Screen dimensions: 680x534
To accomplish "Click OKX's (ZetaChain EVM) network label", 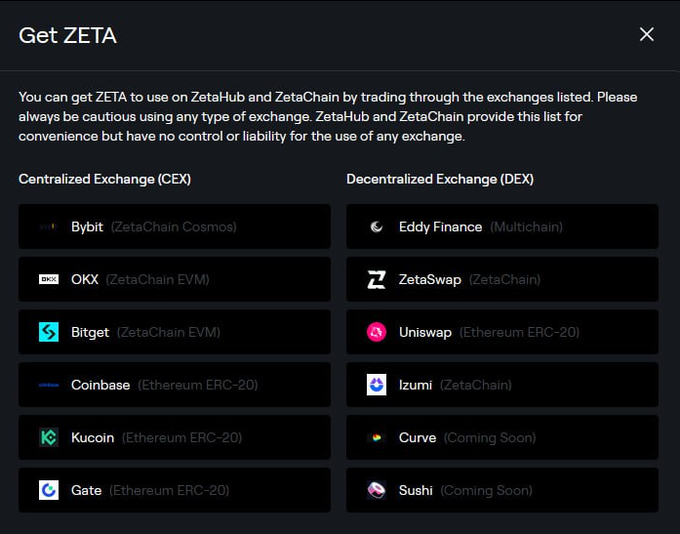I will tap(157, 280).
